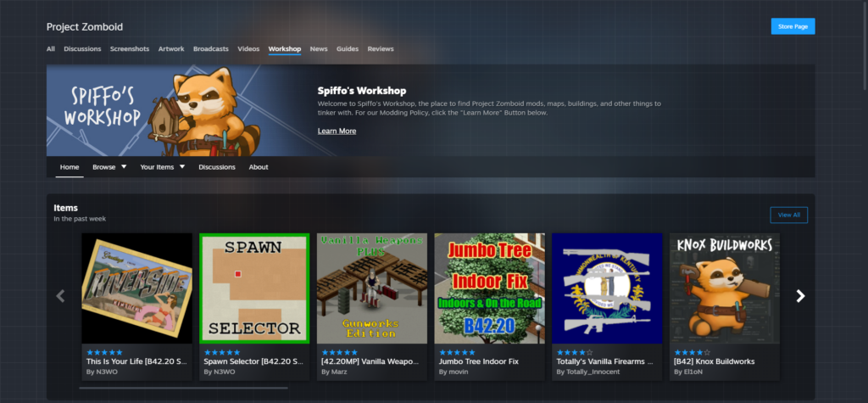Click the star rating on Totally's Vanilla Firearms
Image resolution: width=868 pixels, height=403 pixels.
point(575,352)
